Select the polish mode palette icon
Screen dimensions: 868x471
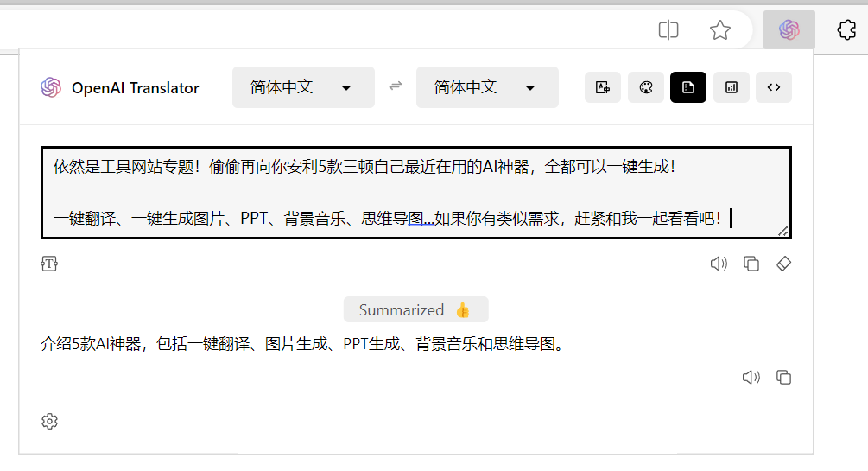pyautogui.click(x=645, y=87)
